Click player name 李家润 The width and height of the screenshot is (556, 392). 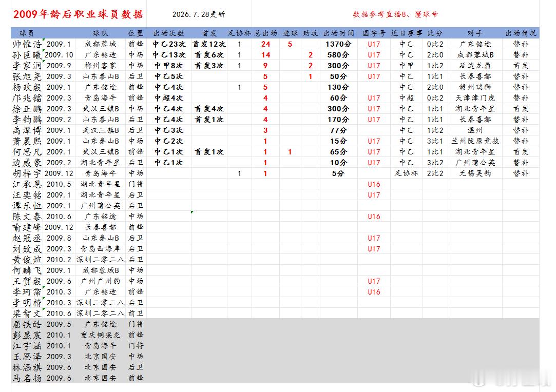pyautogui.click(x=27, y=66)
